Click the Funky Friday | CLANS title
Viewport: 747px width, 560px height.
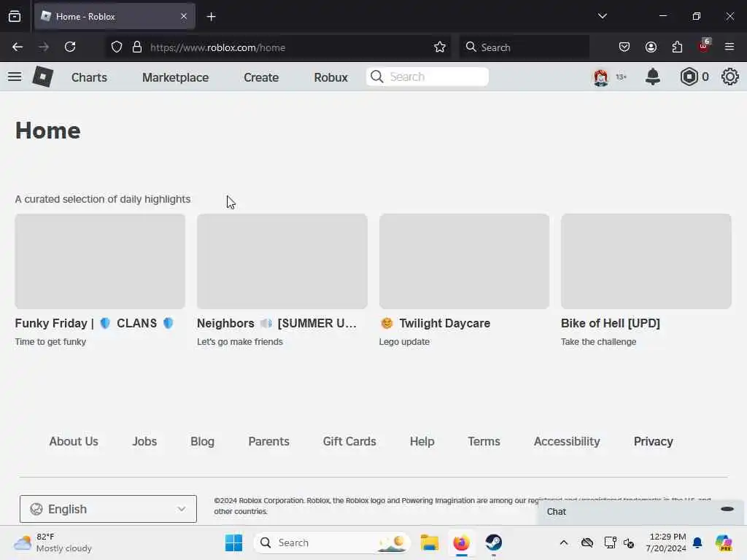click(x=94, y=323)
